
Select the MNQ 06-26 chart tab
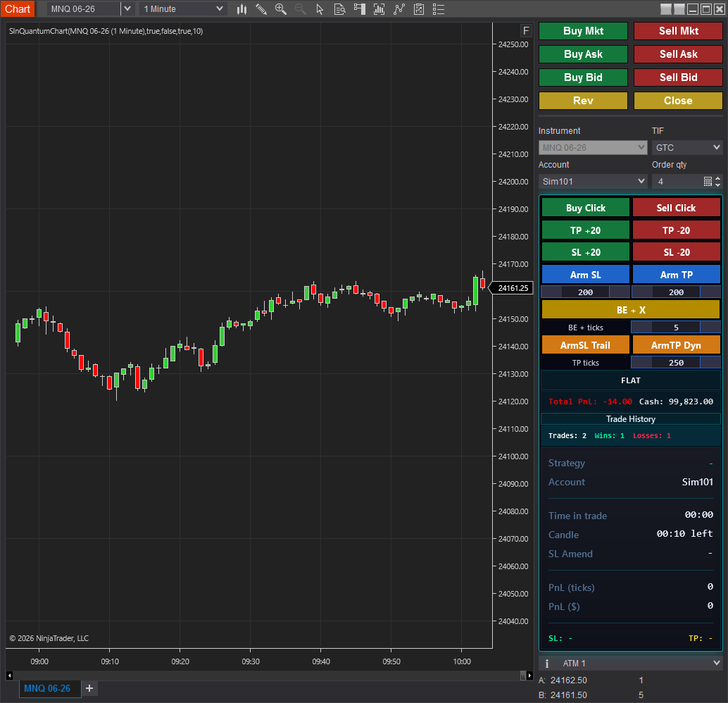point(47,688)
